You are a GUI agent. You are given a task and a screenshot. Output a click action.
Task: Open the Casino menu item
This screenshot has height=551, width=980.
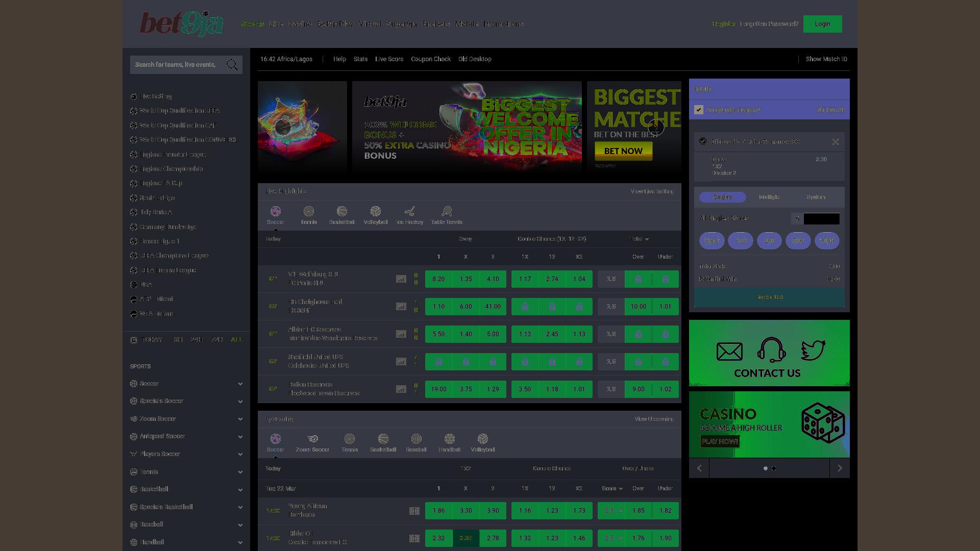(x=300, y=24)
